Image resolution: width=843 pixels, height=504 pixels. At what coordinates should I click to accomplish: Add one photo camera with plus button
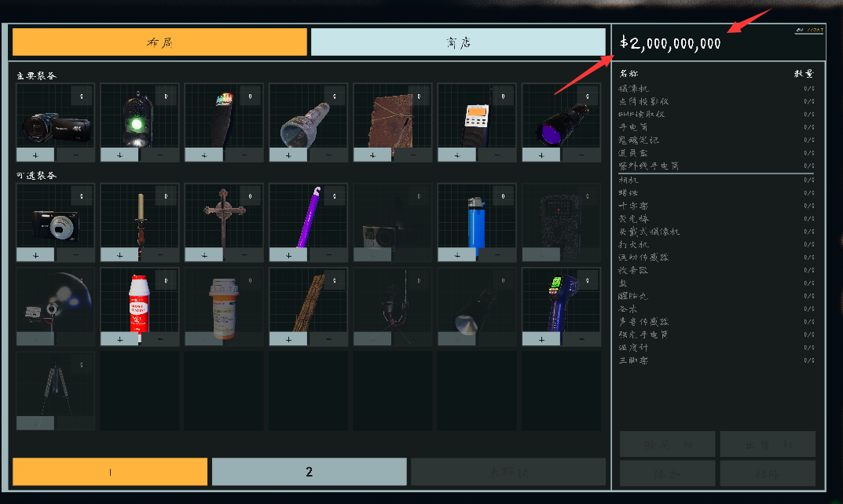pyautogui.click(x=35, y=254)
